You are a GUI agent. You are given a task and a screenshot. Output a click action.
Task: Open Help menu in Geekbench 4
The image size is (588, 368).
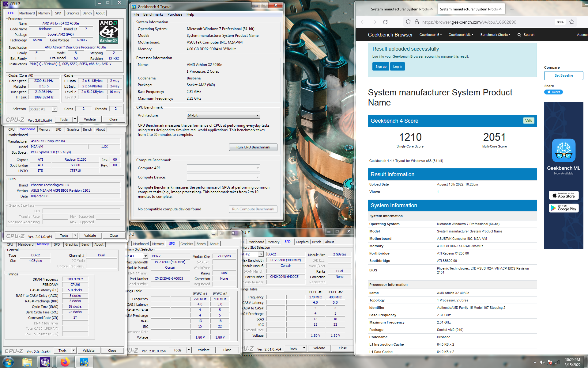pos(190,14)
